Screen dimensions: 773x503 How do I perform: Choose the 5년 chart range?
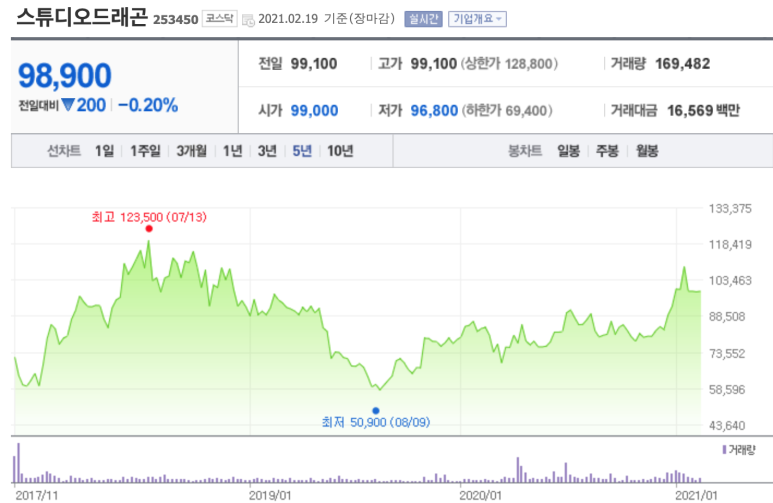coord(302,151)
